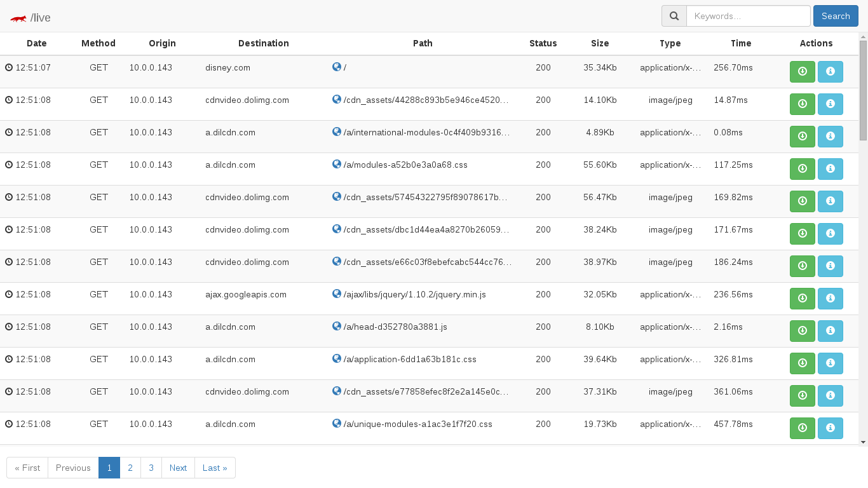Image resolution: width=868 pixels, height=488 pixels.
Task: Show info for head-d352780a3881.js
Action: point(831,331)
